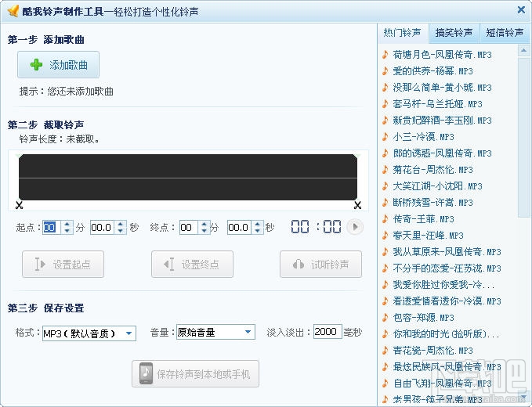Viewport: 532px width, 407px height.
Task: Select ringtone 包容-郑源.MP3 text
Action: [423, 318]
